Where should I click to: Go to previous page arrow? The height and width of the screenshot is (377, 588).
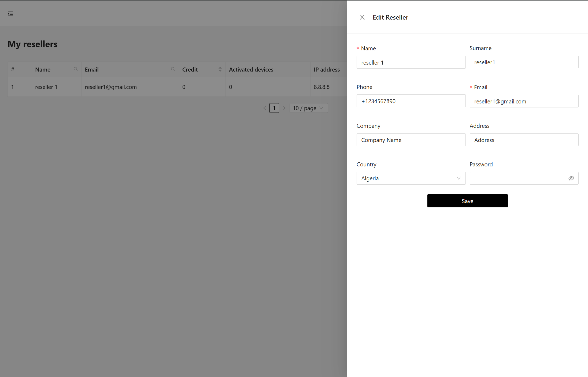(264, 108)
